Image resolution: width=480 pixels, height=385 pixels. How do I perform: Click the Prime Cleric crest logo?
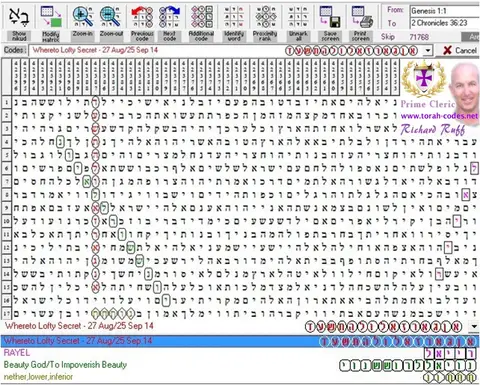point(424,79)
